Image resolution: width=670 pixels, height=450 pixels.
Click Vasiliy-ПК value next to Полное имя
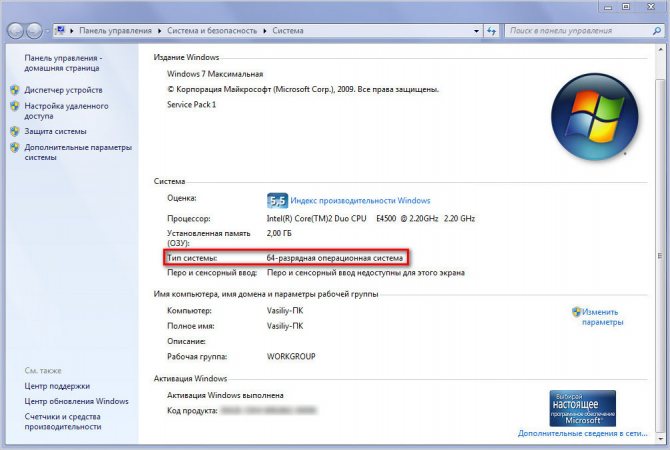click(x=285, y=326)
